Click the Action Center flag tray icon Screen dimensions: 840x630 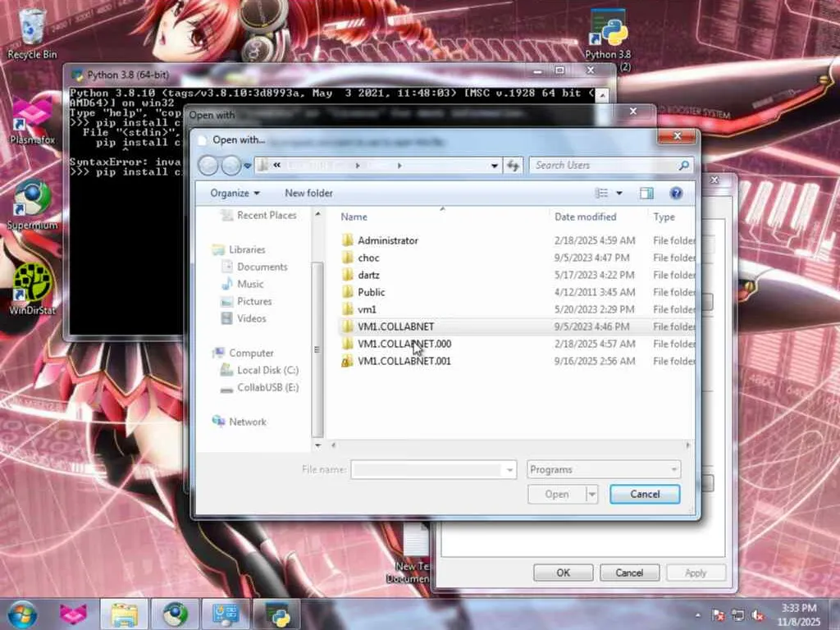click(719, 615)
